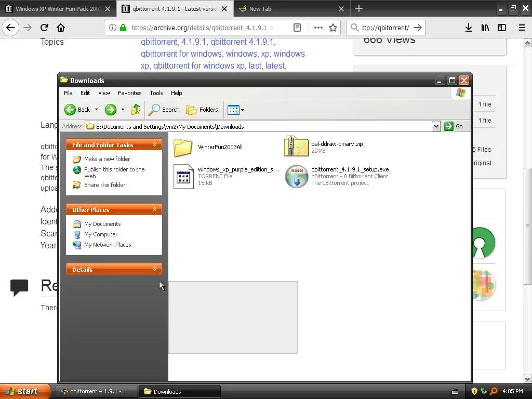Open Firefox hamburger menu

pos(522,28)
